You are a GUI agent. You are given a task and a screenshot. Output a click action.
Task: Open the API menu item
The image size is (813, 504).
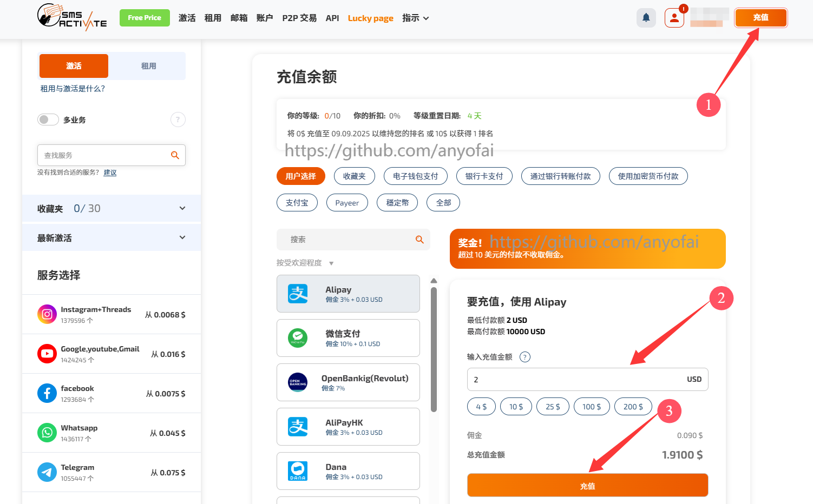coord(332,18)
